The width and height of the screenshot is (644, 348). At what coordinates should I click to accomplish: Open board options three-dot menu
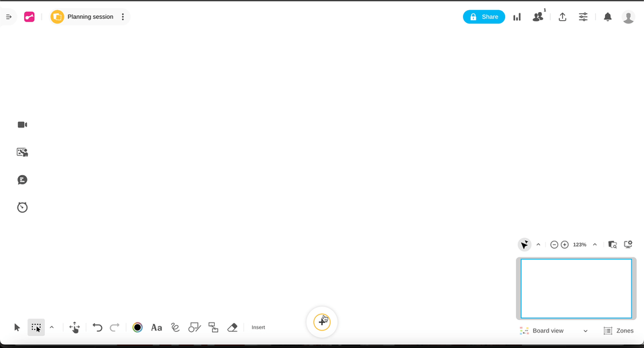click(123, 17)
